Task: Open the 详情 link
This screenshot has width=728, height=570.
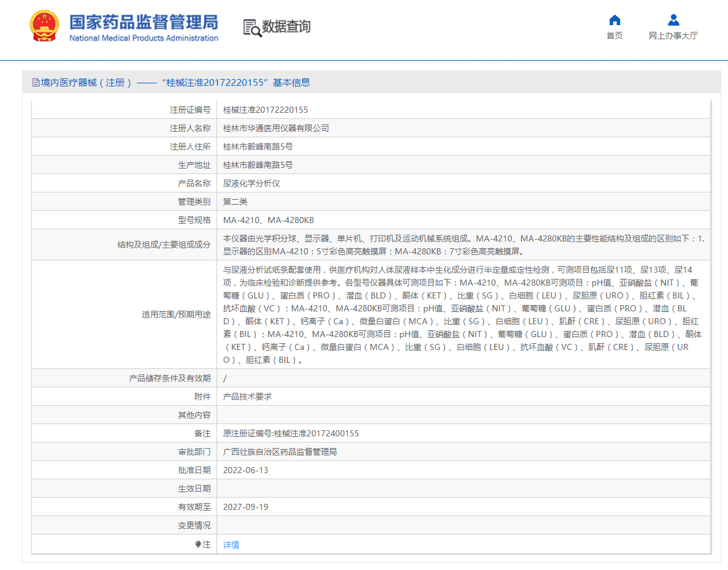Action: [x=231, y=545]
